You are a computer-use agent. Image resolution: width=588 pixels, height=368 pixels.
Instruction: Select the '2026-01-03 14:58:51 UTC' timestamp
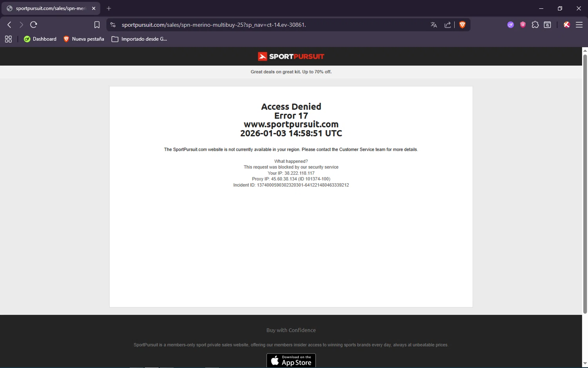[x=291, y=133]
